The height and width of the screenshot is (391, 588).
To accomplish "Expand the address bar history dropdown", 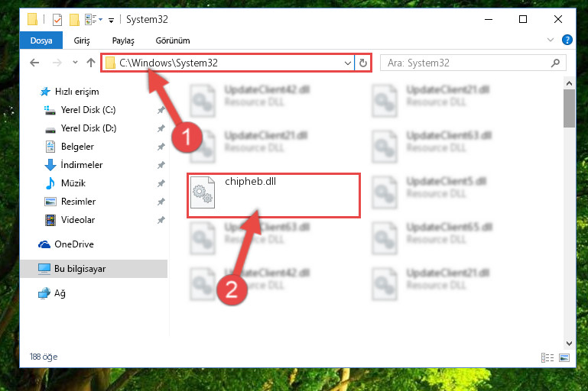I will pyautogui.click(x=348, y=63).
